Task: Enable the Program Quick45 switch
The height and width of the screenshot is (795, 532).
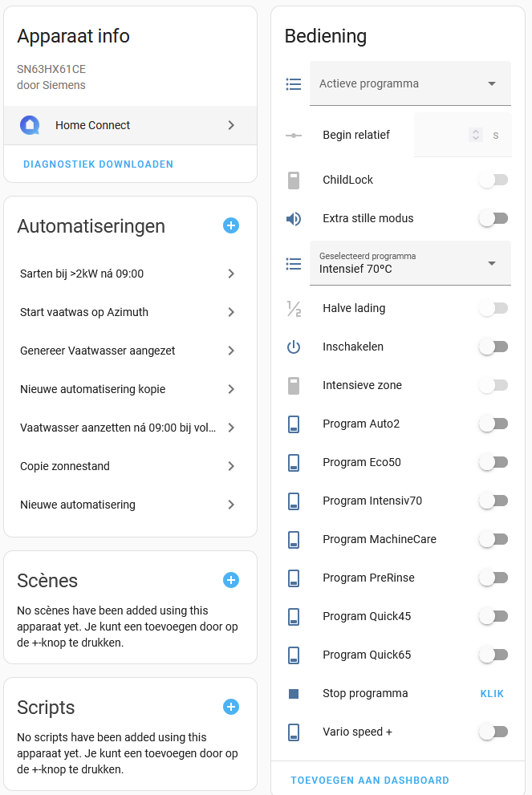Action: pyautogui.click(x=493, y=616)
